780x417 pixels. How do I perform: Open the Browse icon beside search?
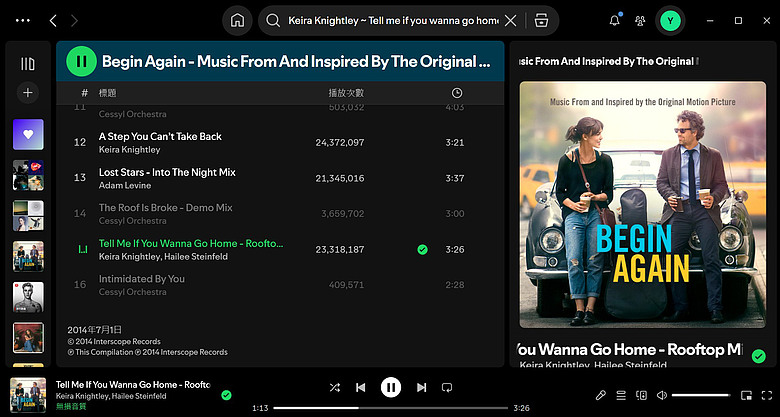pyautogui.click(x=541, y=20)
